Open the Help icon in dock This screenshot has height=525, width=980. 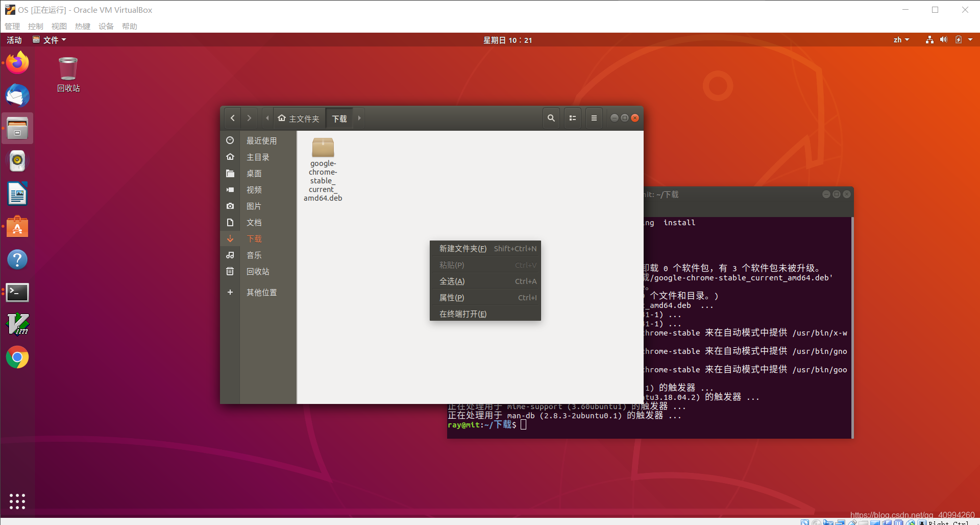[17, 259]
